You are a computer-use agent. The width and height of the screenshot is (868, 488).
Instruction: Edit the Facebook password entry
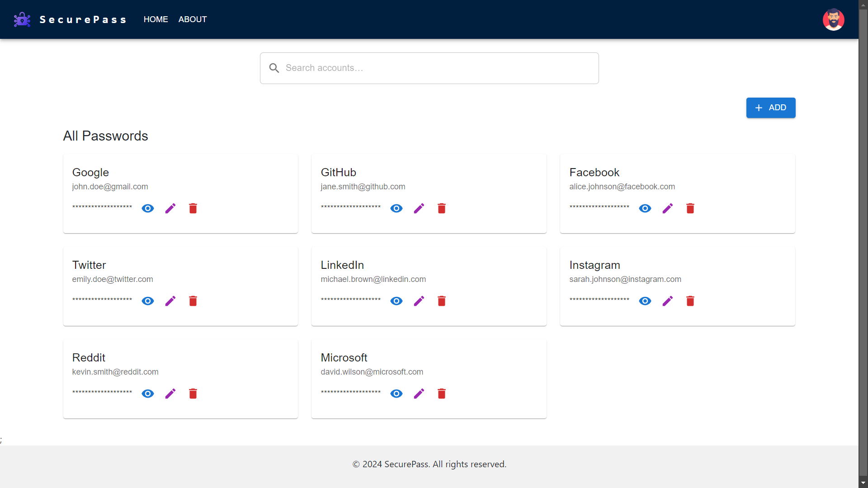668,208
